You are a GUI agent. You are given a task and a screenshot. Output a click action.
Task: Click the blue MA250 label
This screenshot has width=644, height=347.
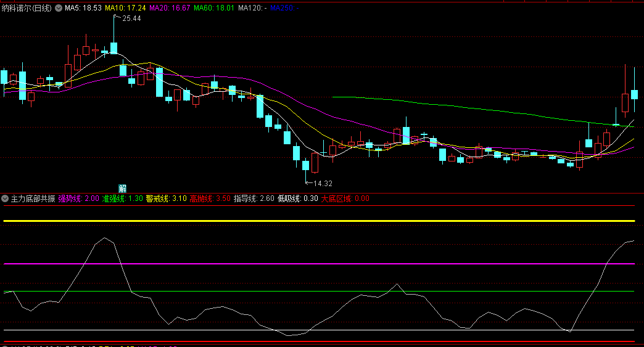click(284, 8)
